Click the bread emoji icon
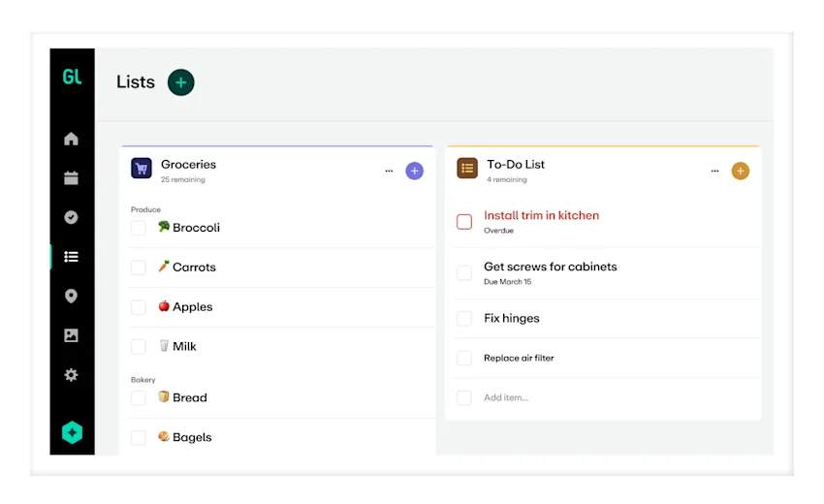Screen dimensions: 824x504 [164, 396]
